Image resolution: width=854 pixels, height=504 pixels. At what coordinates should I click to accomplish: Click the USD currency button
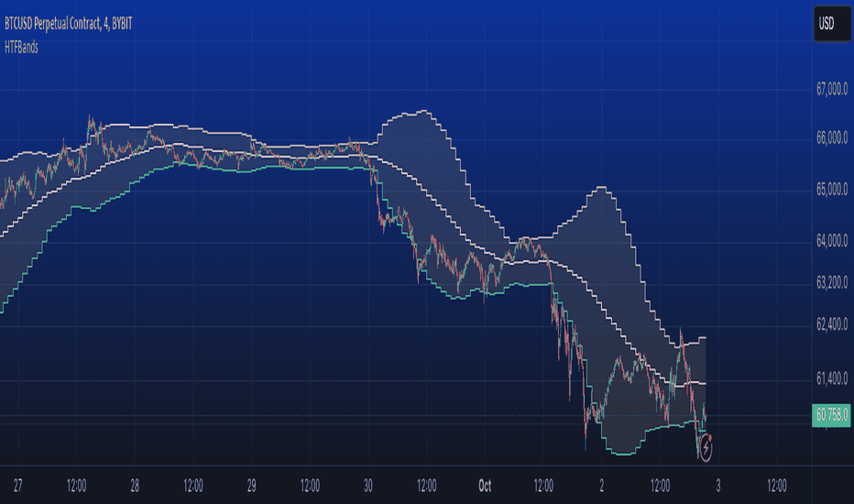pos(832,24)
